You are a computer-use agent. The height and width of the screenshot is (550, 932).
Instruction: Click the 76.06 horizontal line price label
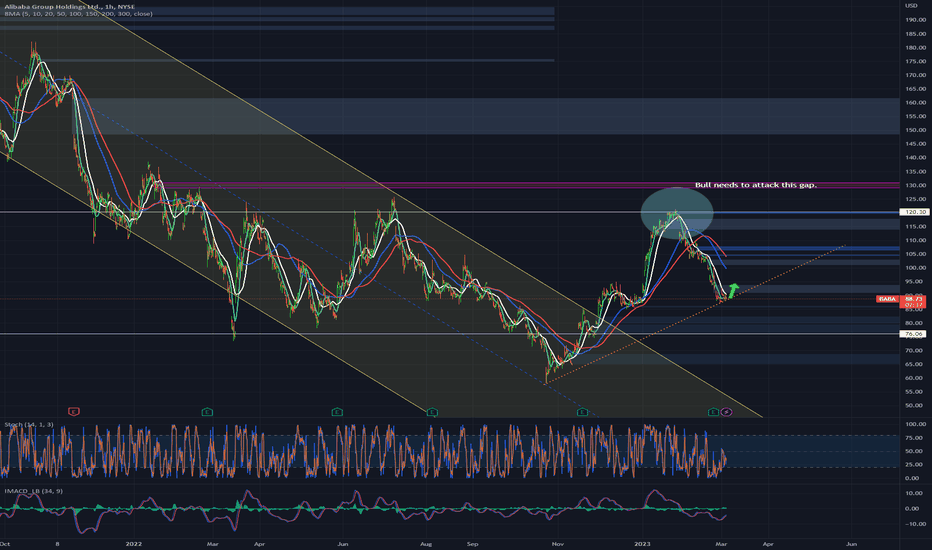(x=914, y=334)
